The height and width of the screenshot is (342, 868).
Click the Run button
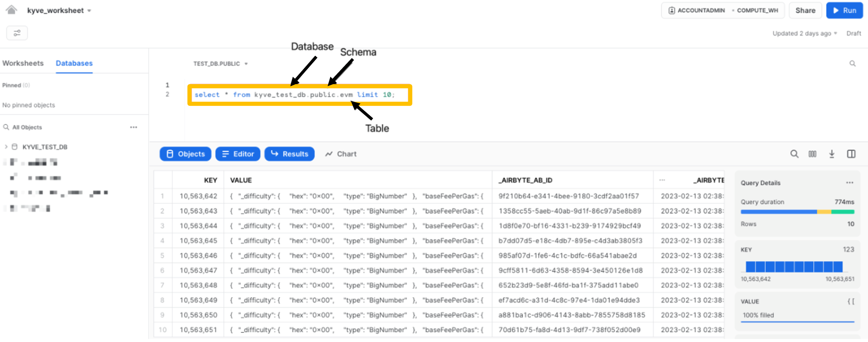click(844, 10)
